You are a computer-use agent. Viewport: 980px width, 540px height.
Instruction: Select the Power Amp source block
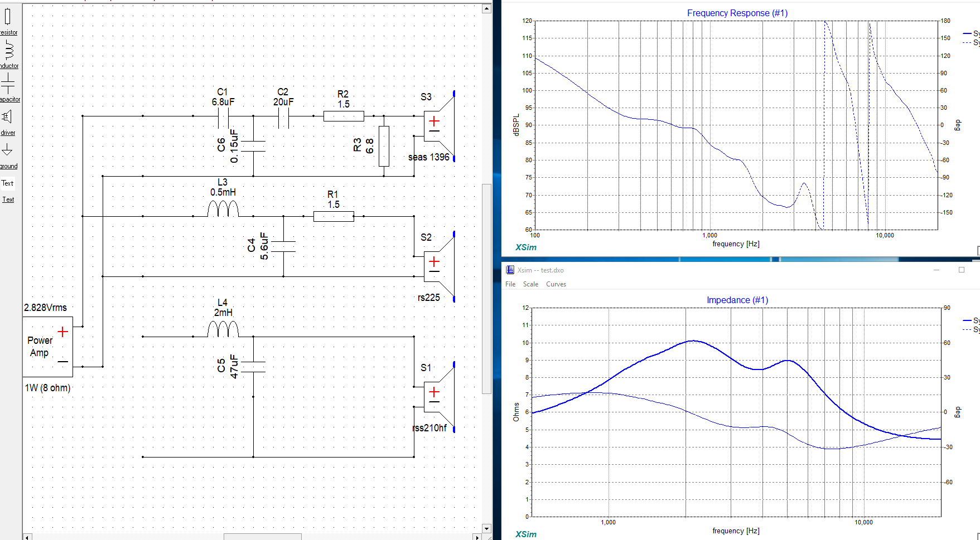pos(47,347)
